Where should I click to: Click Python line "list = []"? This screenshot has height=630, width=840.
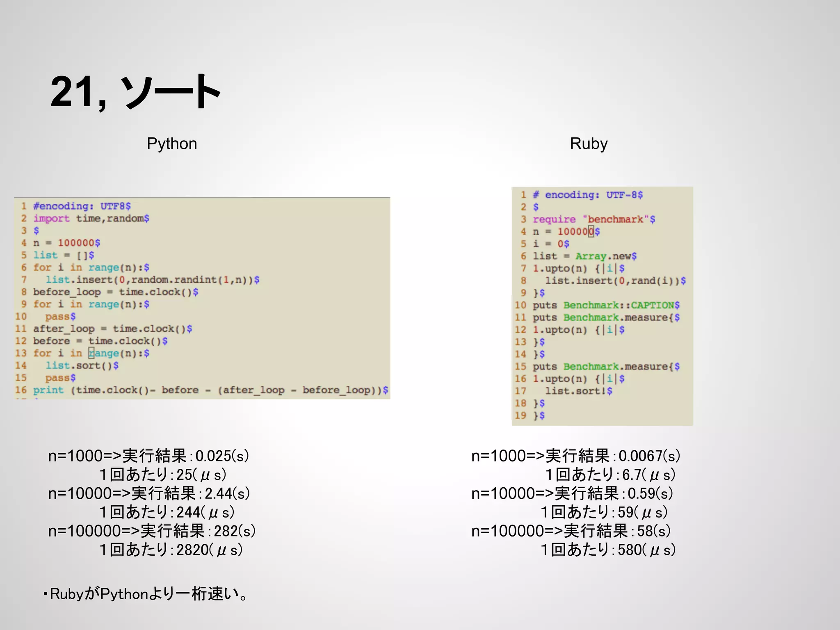(64, 255)
